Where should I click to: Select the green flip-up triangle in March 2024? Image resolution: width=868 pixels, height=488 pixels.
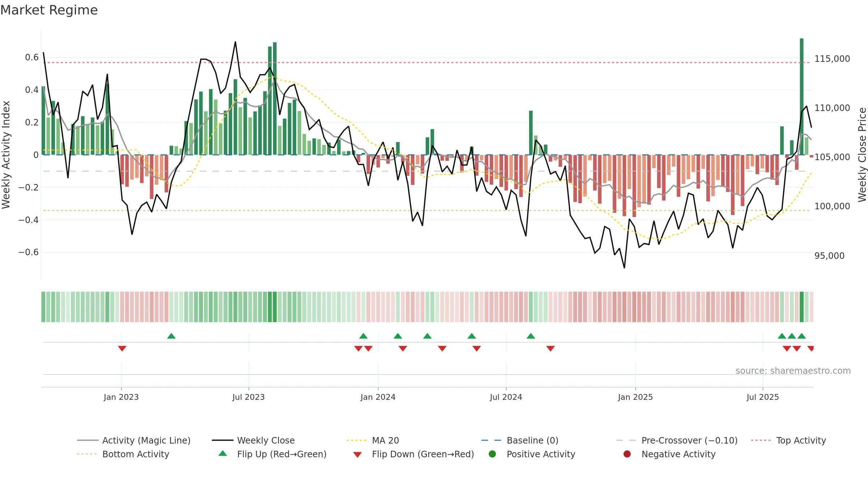pyautogui.click(x=427, y=336)
